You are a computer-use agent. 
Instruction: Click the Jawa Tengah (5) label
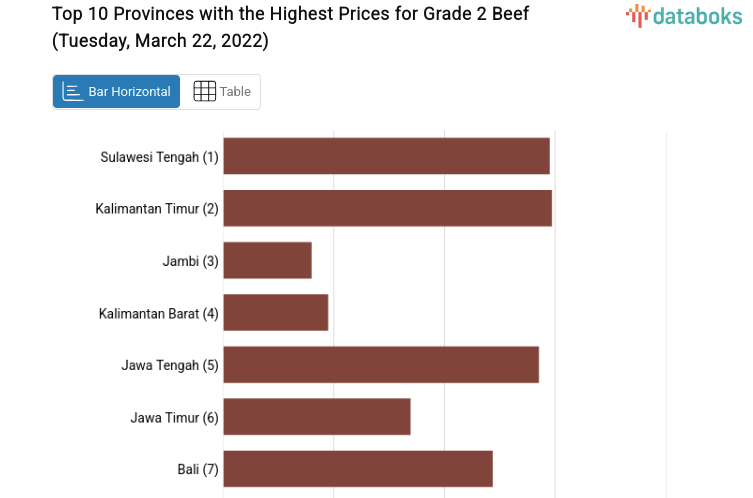point(170,365)
